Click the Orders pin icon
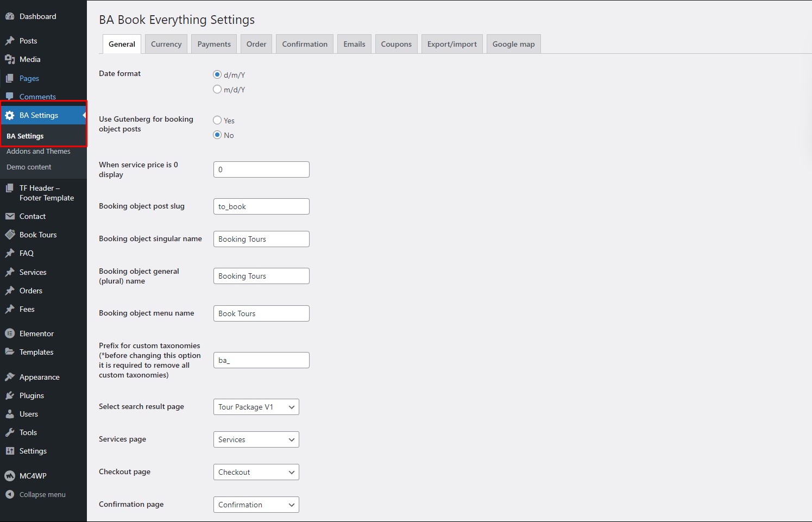This screenshot has width=812, height=522. [10, 291]
